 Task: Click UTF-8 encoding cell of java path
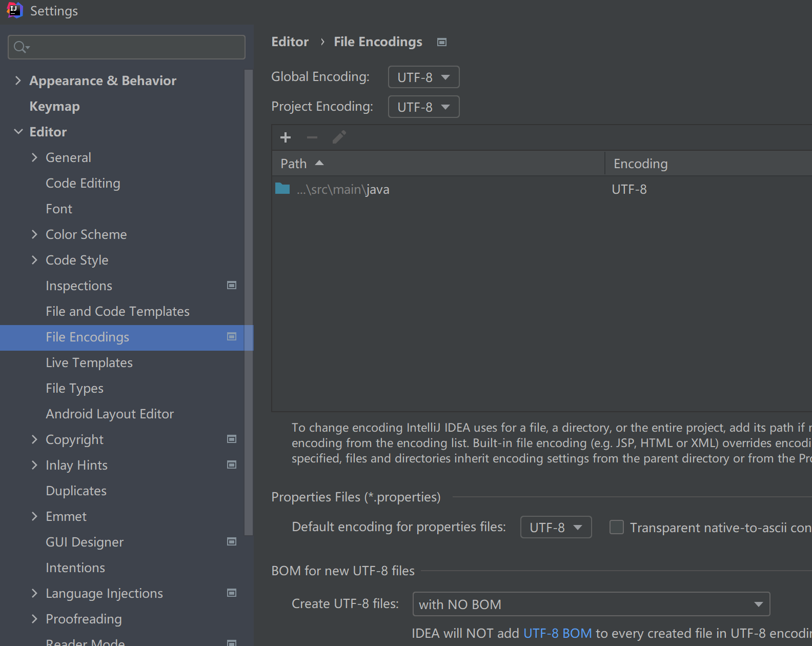click(x=629, y=189)
